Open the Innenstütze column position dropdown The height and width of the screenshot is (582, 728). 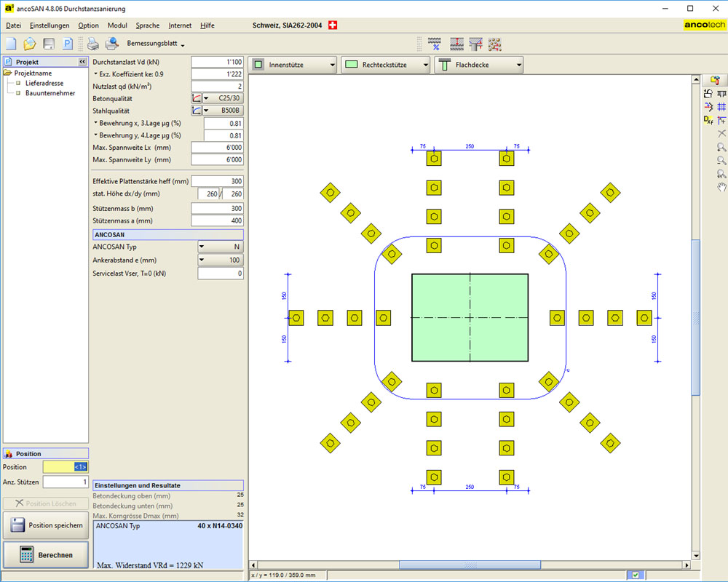tap(293, 65)
